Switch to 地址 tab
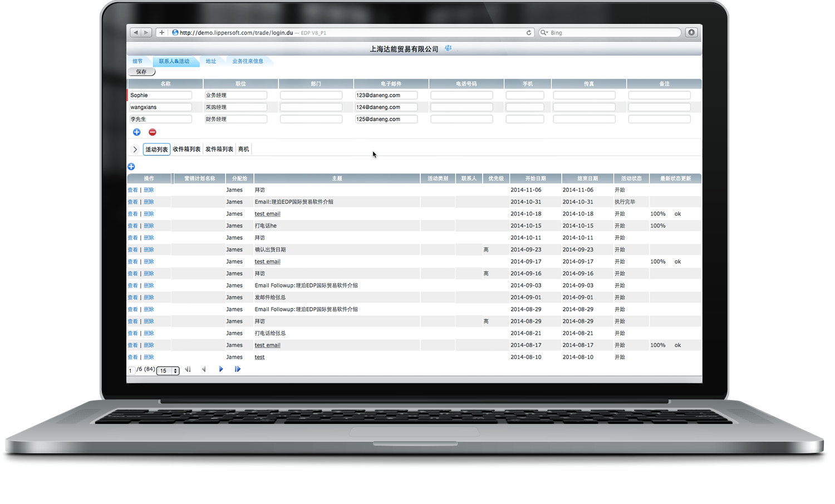835x504 pixels. (211, 61)
